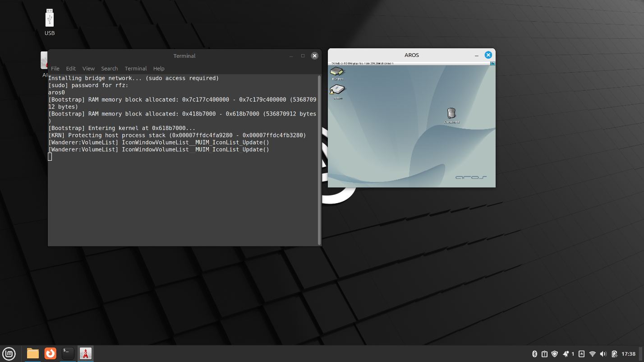Click the 'aros0' terminal output line

(x=57, y=93)
